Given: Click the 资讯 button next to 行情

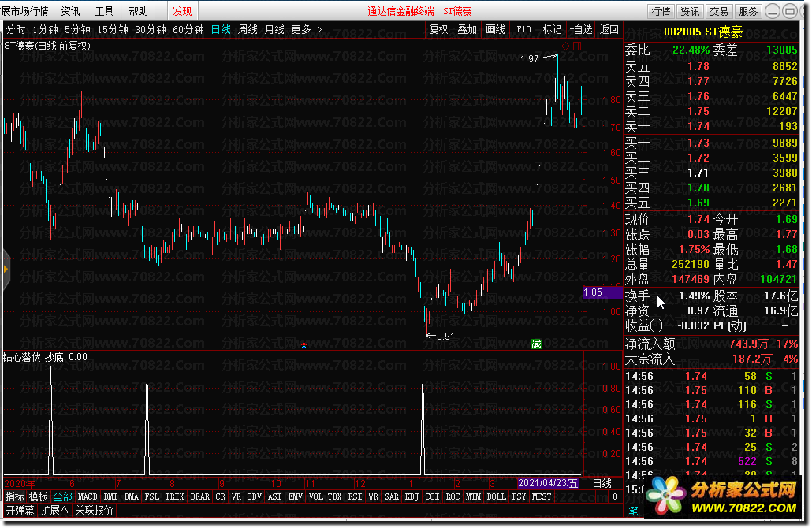Looking at the screenshot, I should tap(690, 11).
